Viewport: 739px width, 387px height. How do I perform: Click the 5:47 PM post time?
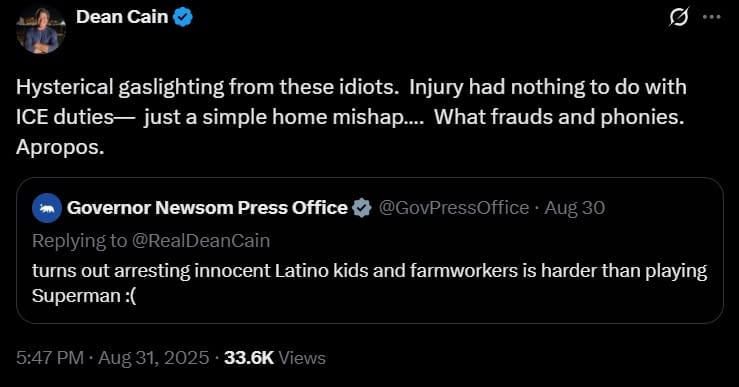50,358
